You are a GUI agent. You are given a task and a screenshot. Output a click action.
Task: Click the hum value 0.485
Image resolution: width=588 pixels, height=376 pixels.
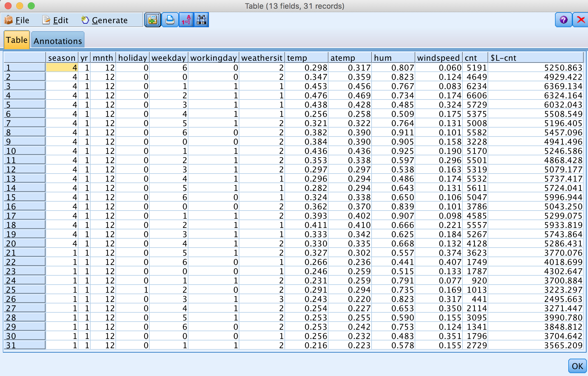pos(403,105)
